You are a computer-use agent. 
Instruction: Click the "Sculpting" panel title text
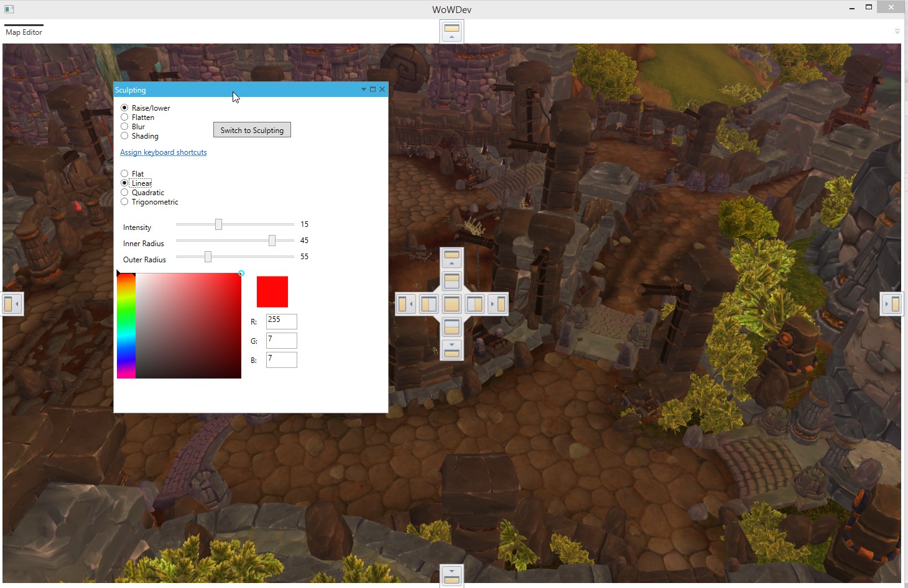click(131, 90)
